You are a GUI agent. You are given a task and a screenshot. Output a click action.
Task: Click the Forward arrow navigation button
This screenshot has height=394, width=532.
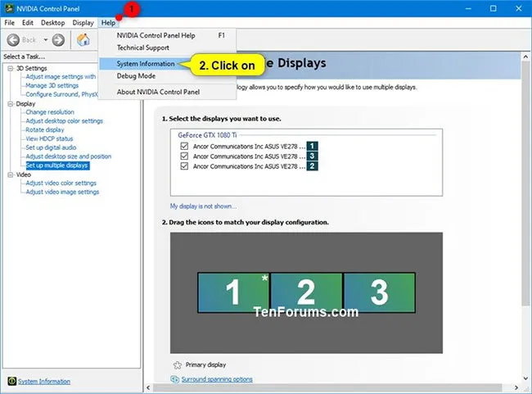point(58,39)
